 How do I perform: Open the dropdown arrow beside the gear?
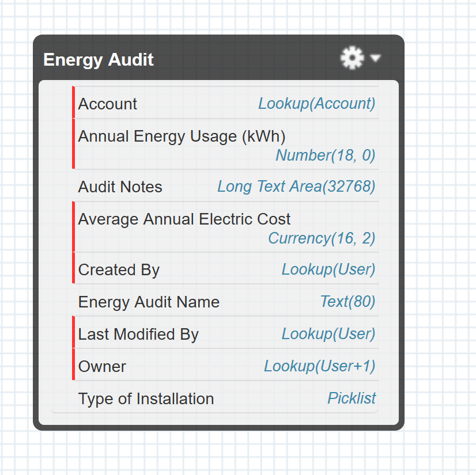coord(376,59)
